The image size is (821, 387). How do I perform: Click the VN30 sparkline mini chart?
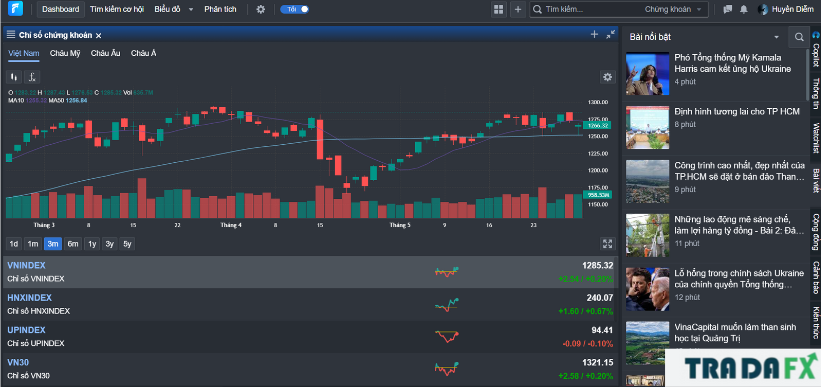[x=447, y=369]
